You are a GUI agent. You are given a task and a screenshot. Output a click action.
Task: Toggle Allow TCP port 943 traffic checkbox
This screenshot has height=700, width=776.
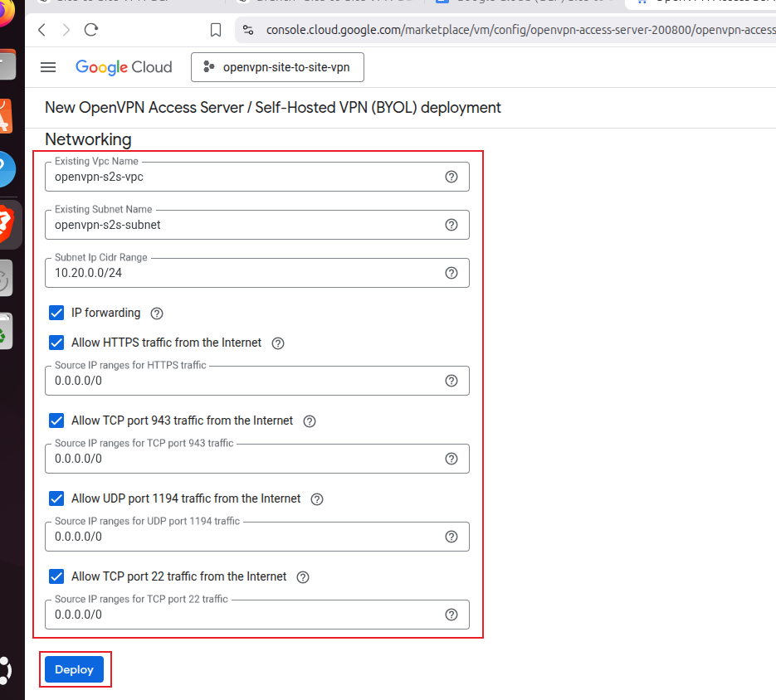tap(56, 421)
